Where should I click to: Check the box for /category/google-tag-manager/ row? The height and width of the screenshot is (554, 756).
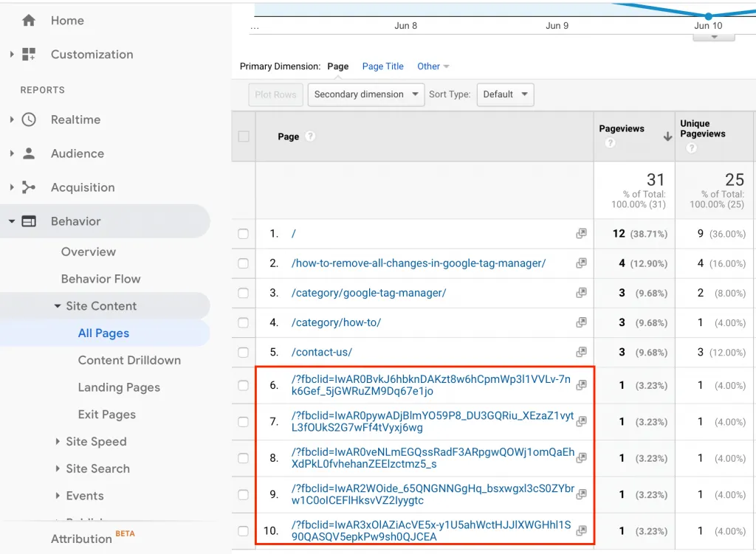point(244,293)
